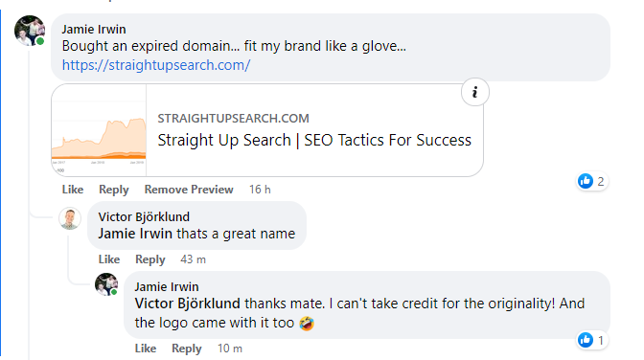644x360 pixels.
Task: Click the 16 h timestamp
Action: pos(260,190)
